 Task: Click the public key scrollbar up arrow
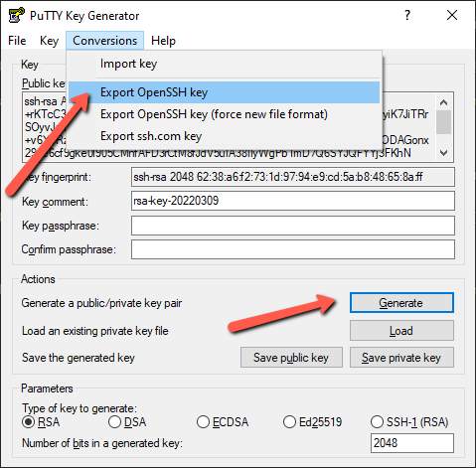coord(444,102)
